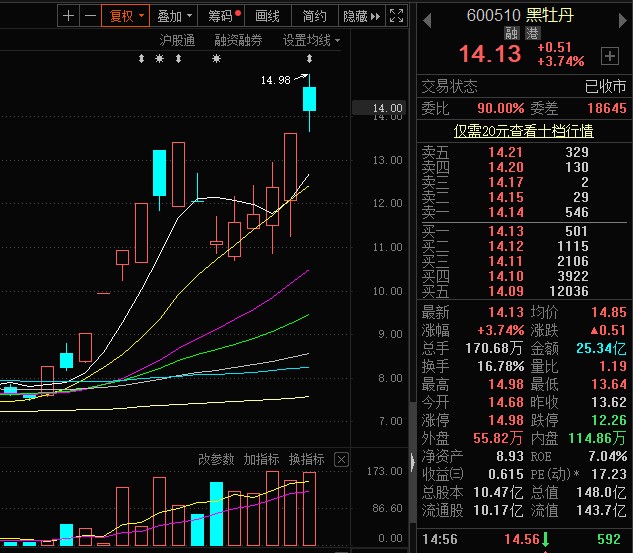Image resolution: width=633 pixels, height=553 pixels.
Task: Click the panel collapse handle arrow
Action: click(x=412, y=462)
